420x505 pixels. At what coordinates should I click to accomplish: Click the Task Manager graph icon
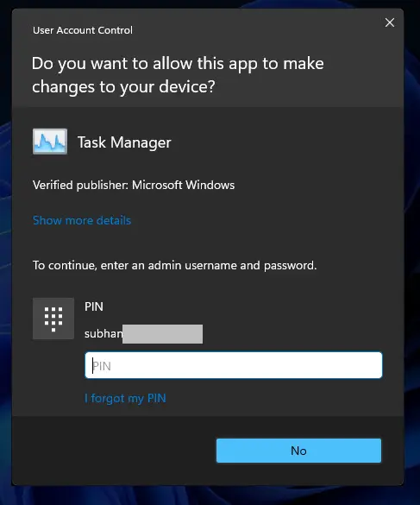tap(50, 142)
